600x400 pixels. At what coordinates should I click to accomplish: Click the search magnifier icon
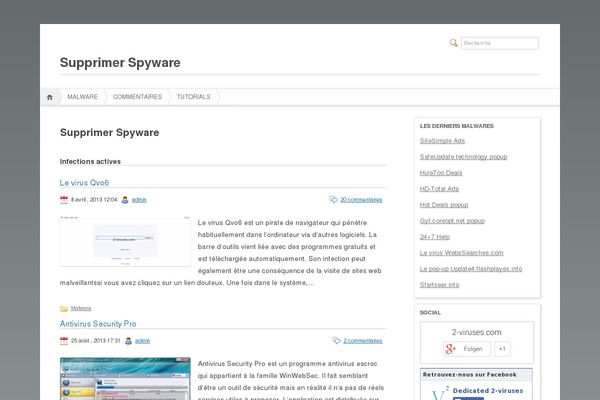(x=453, y=43)
